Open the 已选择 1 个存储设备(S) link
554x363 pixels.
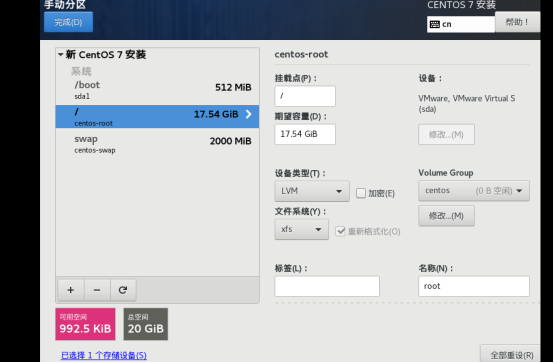point(104,356)
